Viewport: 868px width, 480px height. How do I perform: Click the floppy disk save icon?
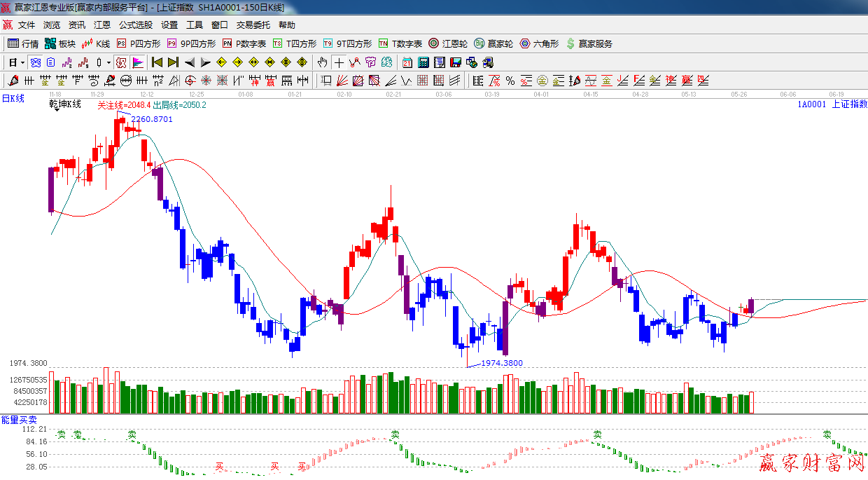456,62
